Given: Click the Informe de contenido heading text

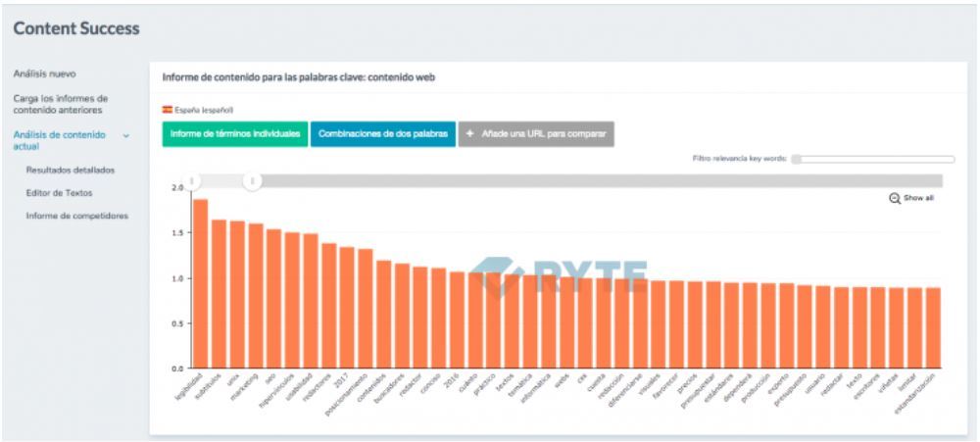Looking at the screenshot, I should tap(299, 77).
